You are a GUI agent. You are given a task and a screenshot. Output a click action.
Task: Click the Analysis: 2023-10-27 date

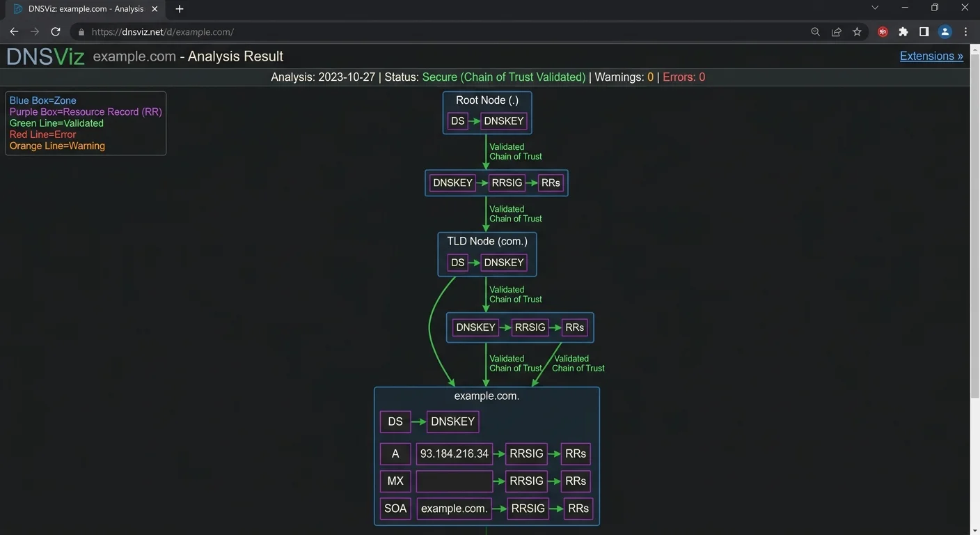point(323,77)
